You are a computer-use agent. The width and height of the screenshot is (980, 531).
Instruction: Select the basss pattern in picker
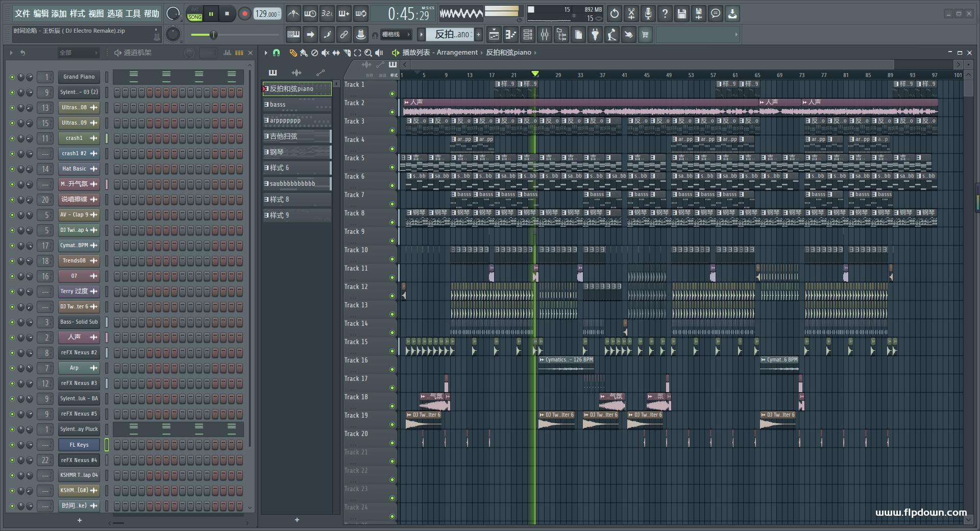point(297,105)
